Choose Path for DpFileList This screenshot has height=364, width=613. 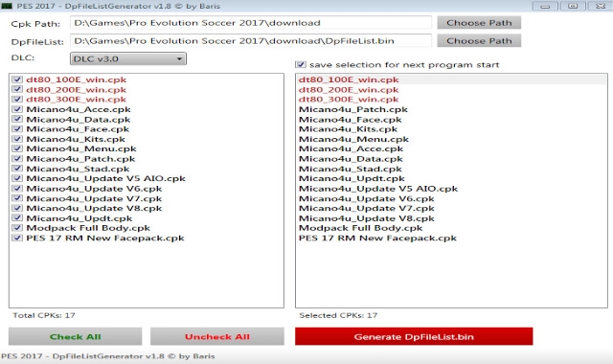[x=479, y=40]
